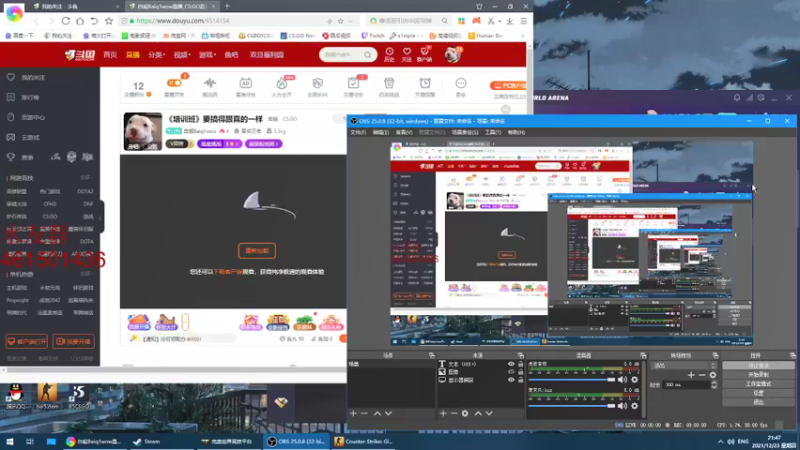Open microphone audio channel settings gear
The width and height of the screenshot is (800, 450).
point(634,406)
